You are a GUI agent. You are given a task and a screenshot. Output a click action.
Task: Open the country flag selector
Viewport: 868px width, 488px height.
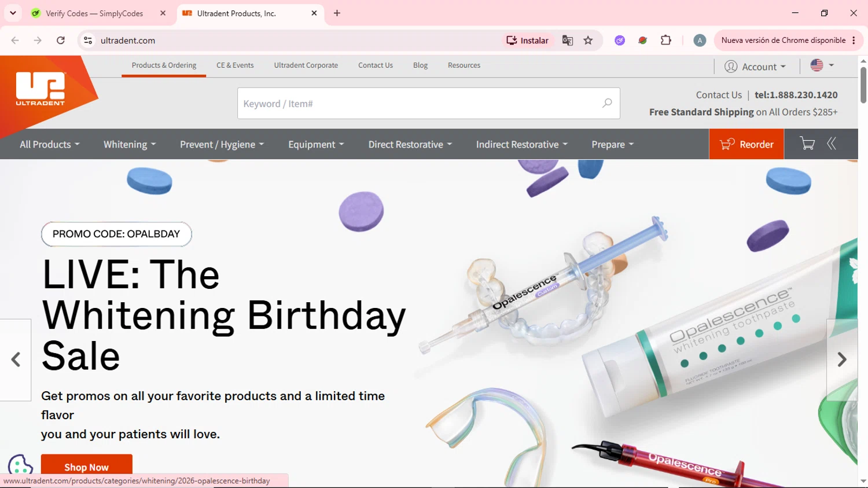(x=822, y=65)
